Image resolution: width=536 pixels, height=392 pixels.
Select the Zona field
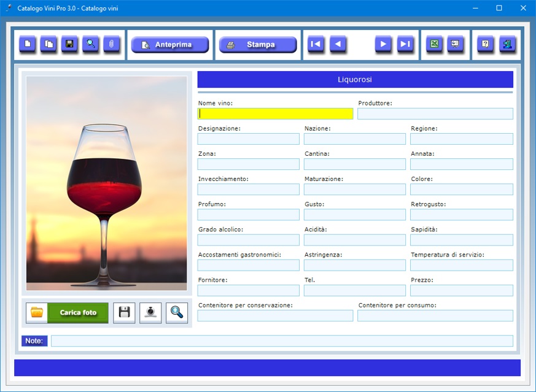pyautogui.click(x=249, y=164)
